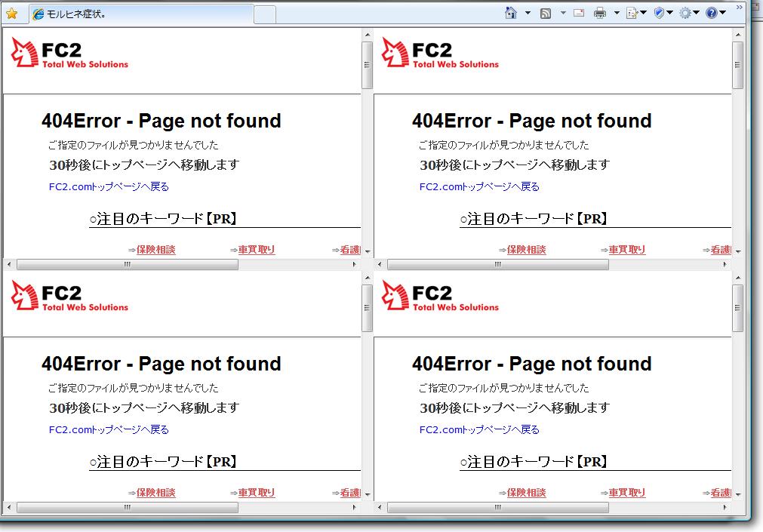Open Favorites with the star icon
The width and height of the screenshot is (763, 532).
[x=11, y=14]
